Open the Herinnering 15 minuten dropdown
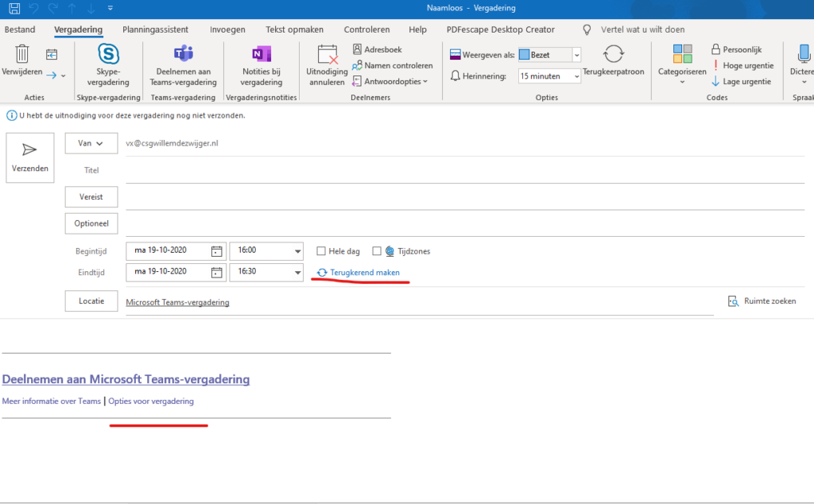The image size is (814, 504). (x=576, y=76)
